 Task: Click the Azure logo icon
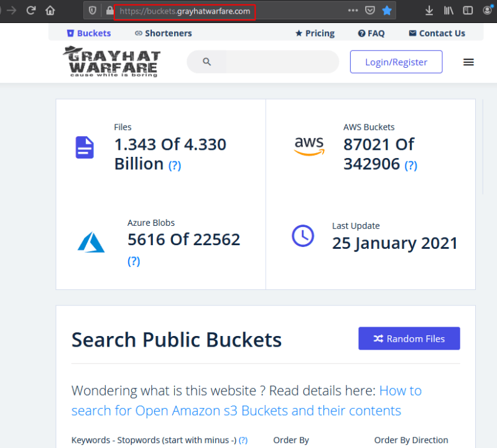pos(91,242)
